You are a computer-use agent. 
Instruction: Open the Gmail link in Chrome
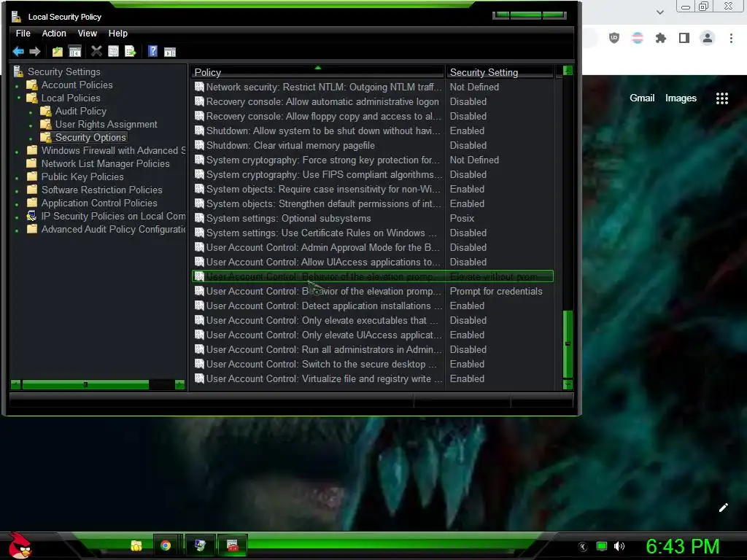coord(642,98)
